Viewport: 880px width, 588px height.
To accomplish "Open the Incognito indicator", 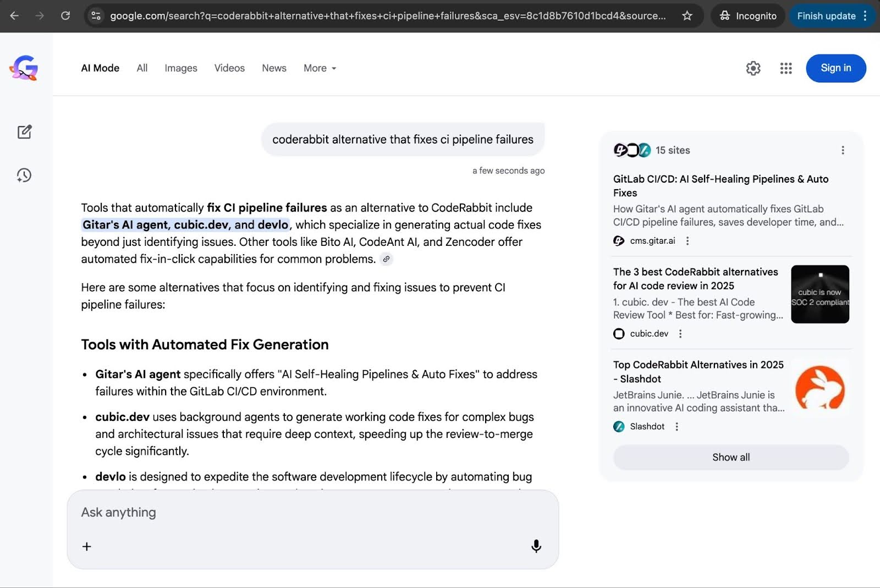I will click(x=748, y=16).
